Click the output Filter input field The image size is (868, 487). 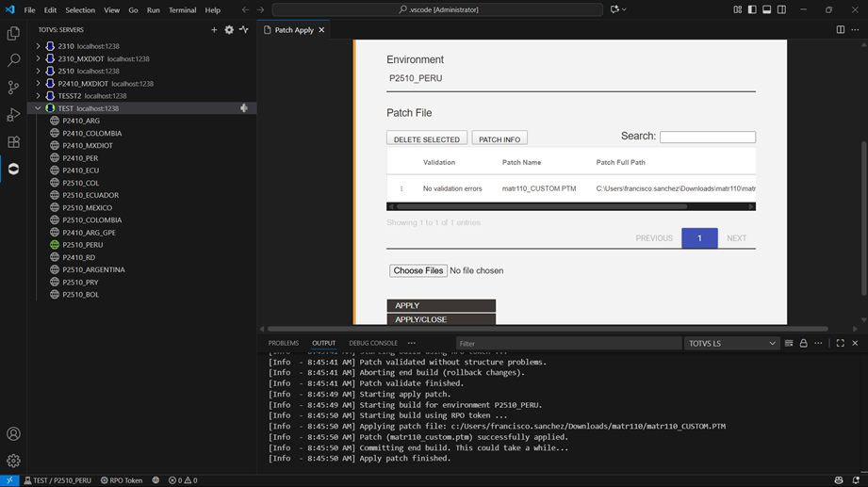(568, 343)
